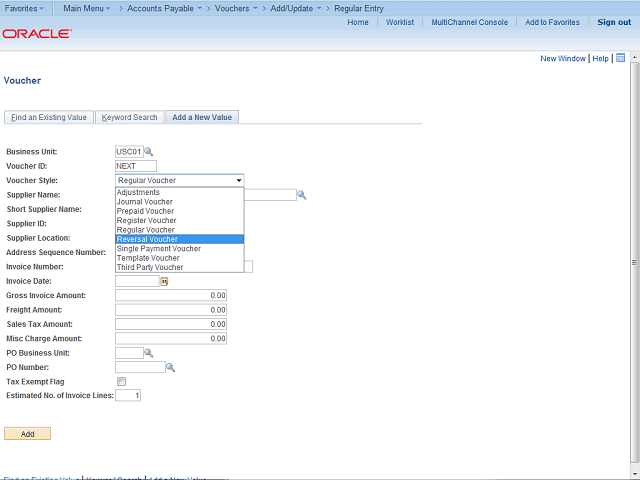The width and height of the screenshot is (640, 480).
Task: Open the Favorites dropdown menu
Action: [27, 8]
